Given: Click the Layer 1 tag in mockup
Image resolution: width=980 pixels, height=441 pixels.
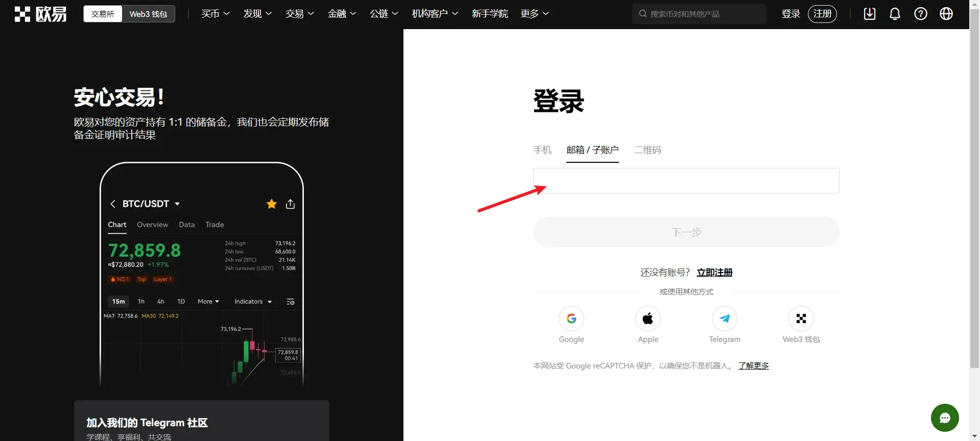Looking at the screenshot, I should pyautogui.click(x=163, y=279).
